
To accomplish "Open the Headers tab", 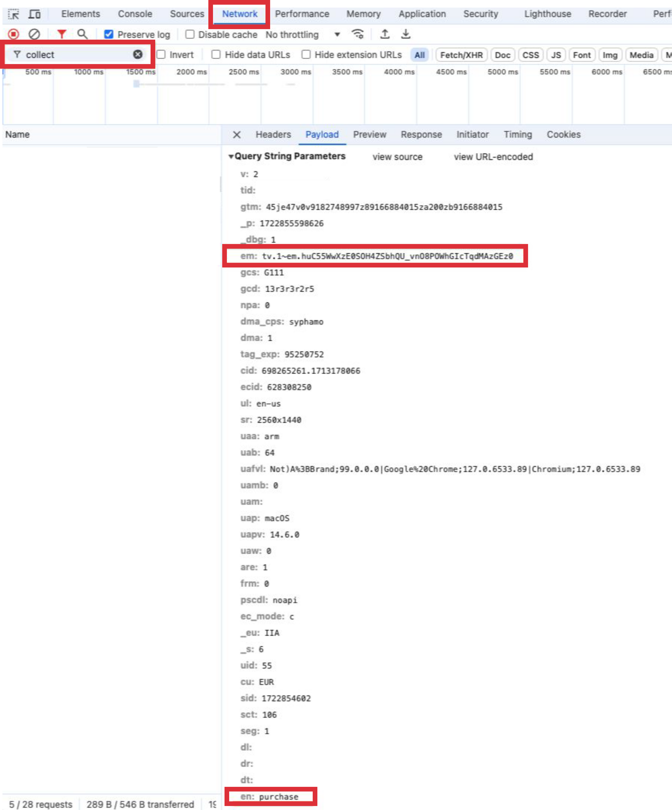I will 273,134.
